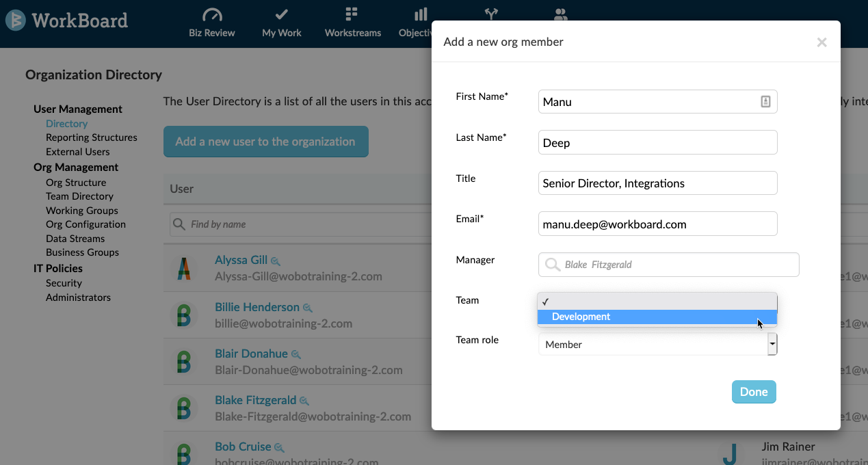Open Org Structure in sidebar
This screenshot has width=868, height=465.
(76, 183)
